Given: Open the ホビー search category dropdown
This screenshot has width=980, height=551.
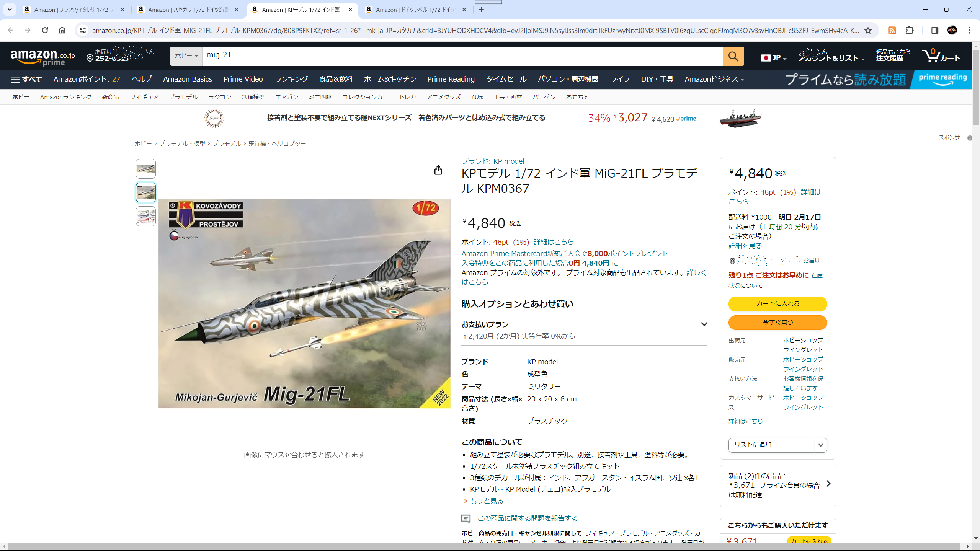Looking at the screenshot, I should [x=186, y=56].
